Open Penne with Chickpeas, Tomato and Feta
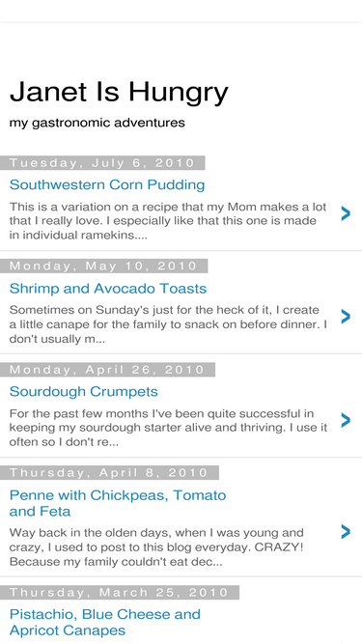This screenshot has width=362, height=644. coord(118,503)
